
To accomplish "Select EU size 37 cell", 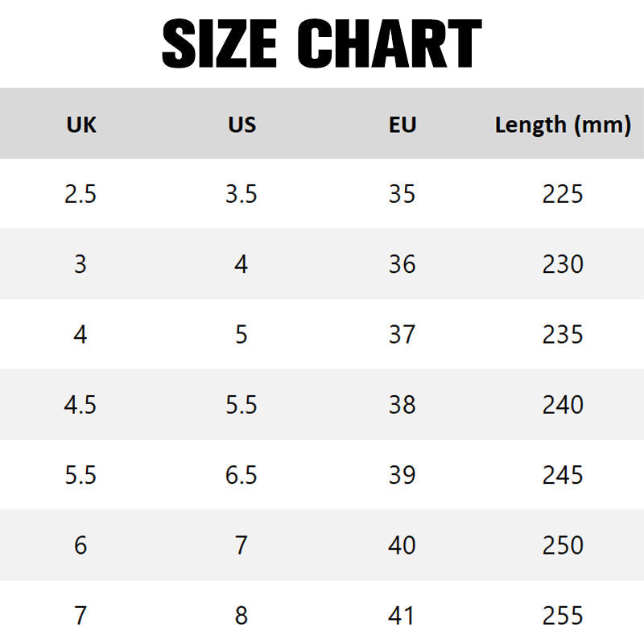I will (402, 334).
